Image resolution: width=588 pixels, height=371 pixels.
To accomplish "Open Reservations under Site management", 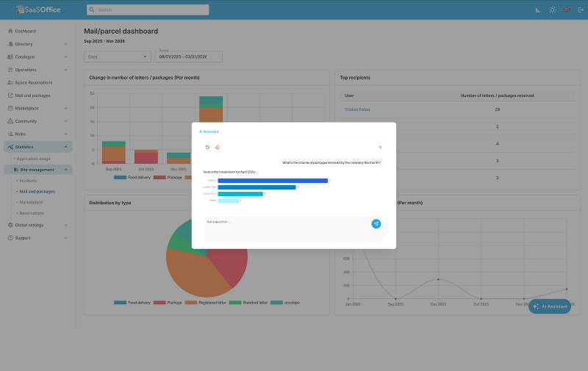I will (x=32, y=213).
